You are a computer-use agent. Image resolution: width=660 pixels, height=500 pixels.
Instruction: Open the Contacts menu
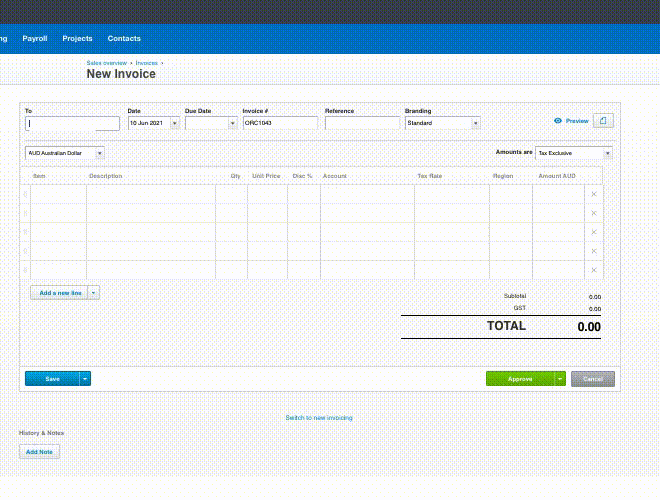pyautogui.click(x=124, y=38)
